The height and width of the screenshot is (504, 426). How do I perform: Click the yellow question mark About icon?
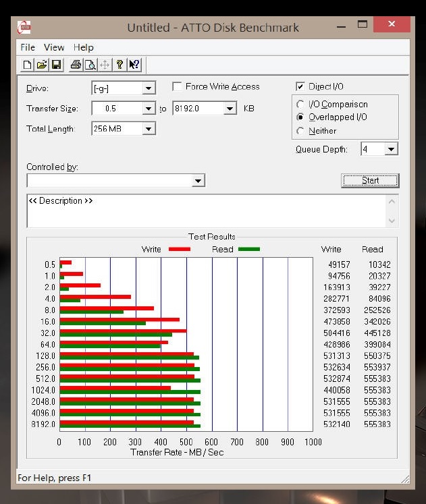coord(119,65)
